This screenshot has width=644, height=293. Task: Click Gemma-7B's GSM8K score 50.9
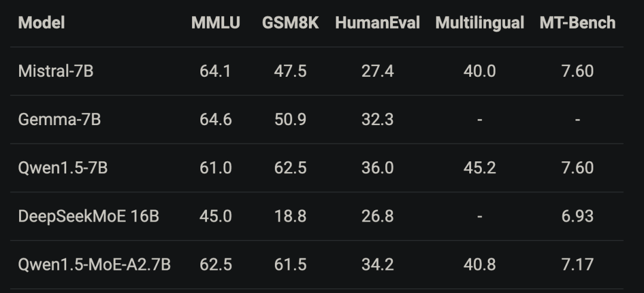click(x=290, y=120)
